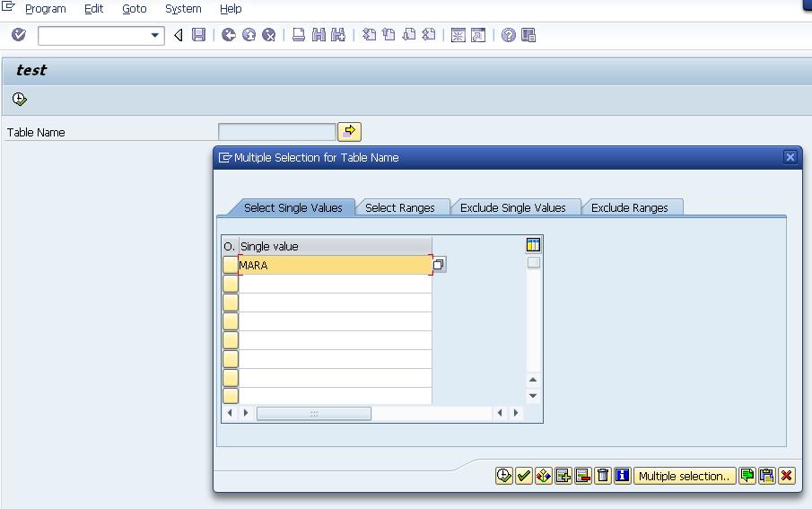Click the trash can Delete Selection icon
The width and height of the screenshot is (812, 509).
(603, 476)
